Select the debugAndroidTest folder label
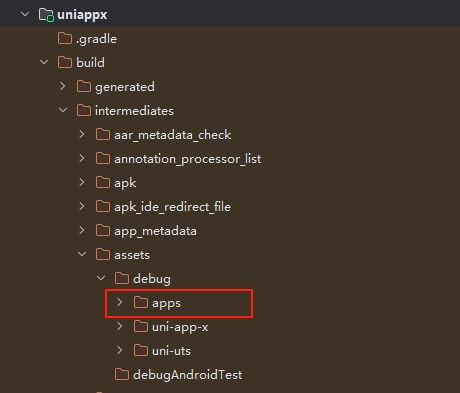 click(188, 375)
